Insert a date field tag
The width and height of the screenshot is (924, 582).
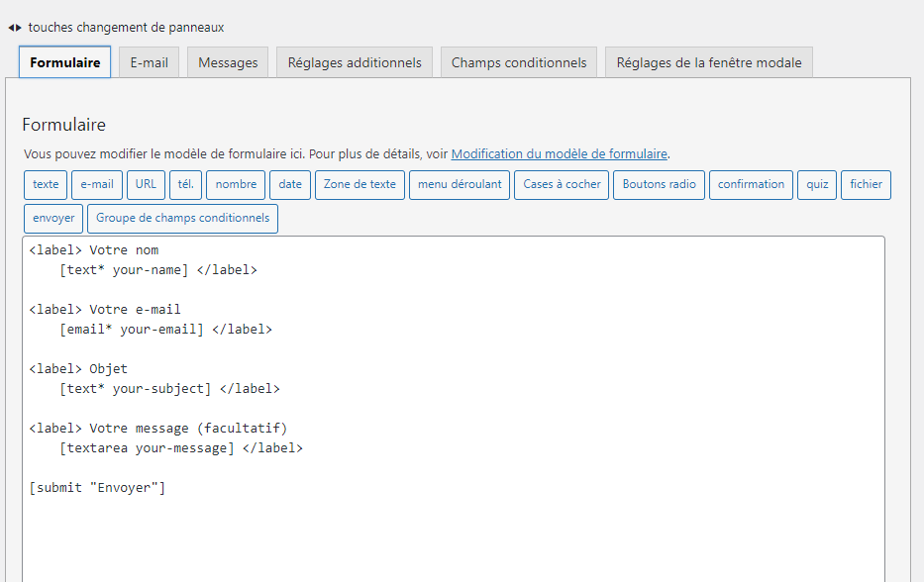click(290, 185)
